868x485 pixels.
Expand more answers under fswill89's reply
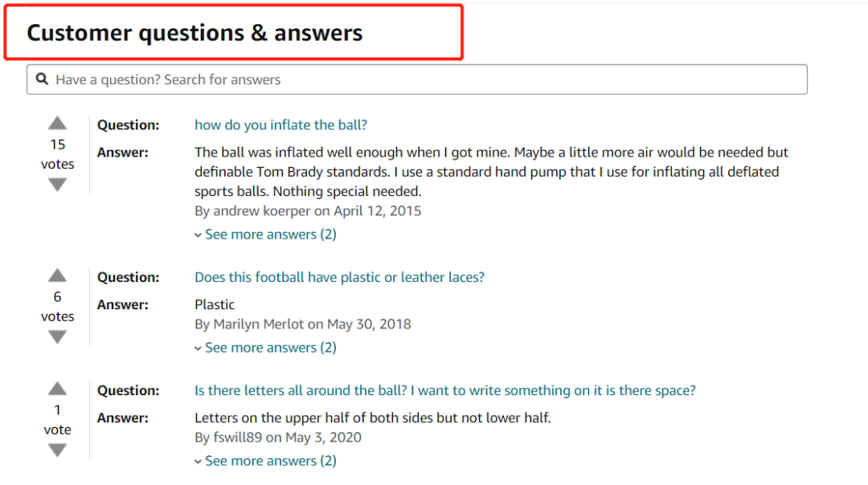[x=266, y=461]
